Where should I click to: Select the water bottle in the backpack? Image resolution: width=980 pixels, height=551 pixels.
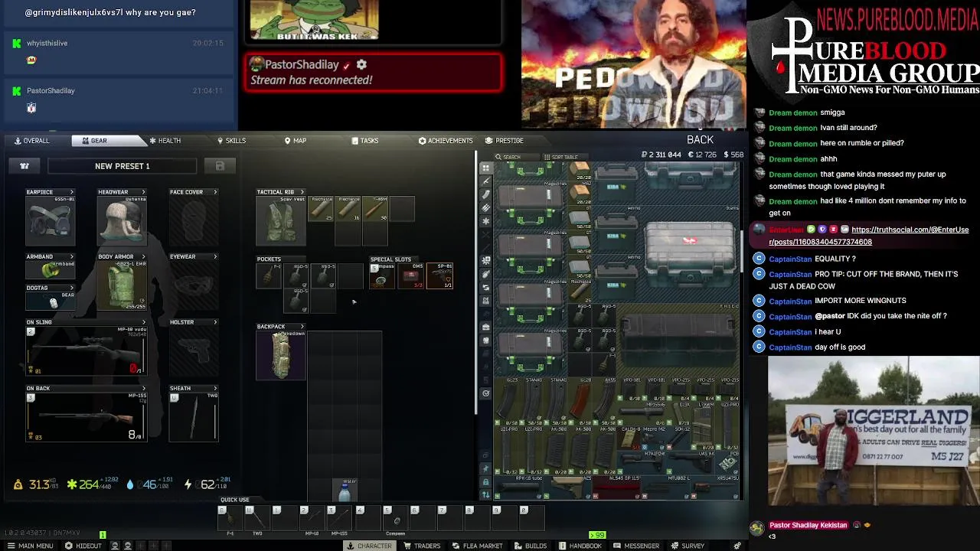click(345, 491)
